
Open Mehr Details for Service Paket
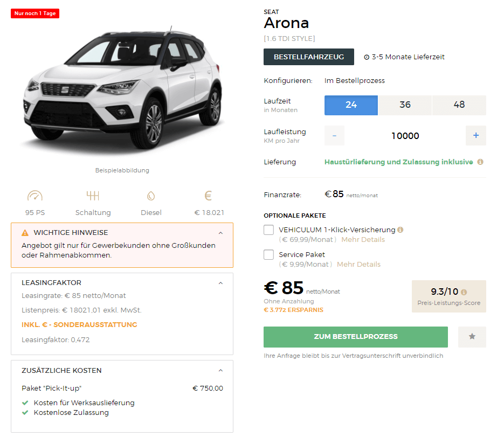pyautogui.click(x=358, y=265)
